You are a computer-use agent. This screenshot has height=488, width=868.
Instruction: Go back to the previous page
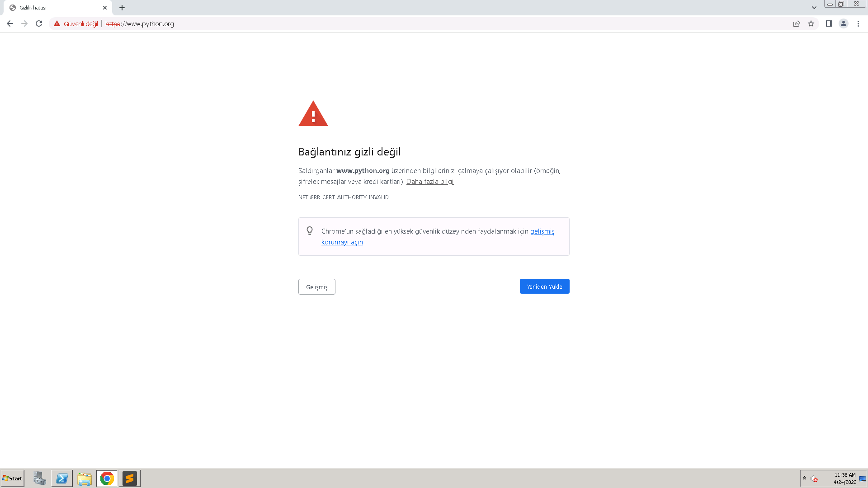point(10,23)
